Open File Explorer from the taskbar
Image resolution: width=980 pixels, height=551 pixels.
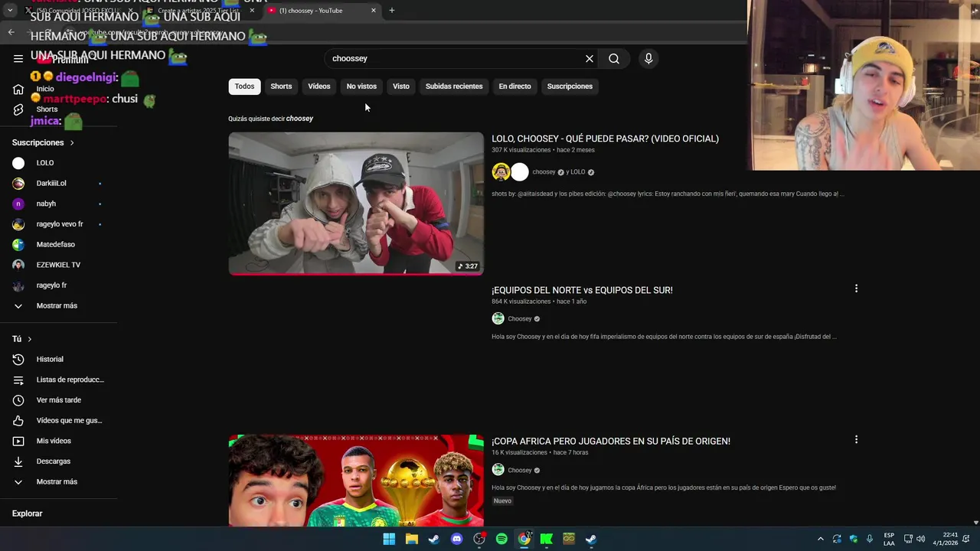click(411, 539)
